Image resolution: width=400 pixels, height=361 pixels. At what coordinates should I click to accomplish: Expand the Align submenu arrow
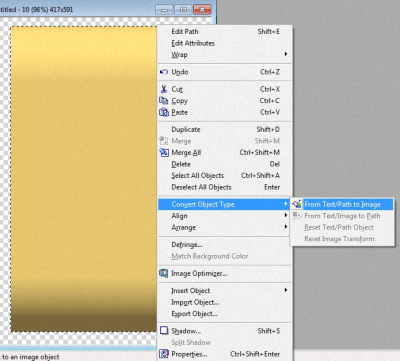286,216
